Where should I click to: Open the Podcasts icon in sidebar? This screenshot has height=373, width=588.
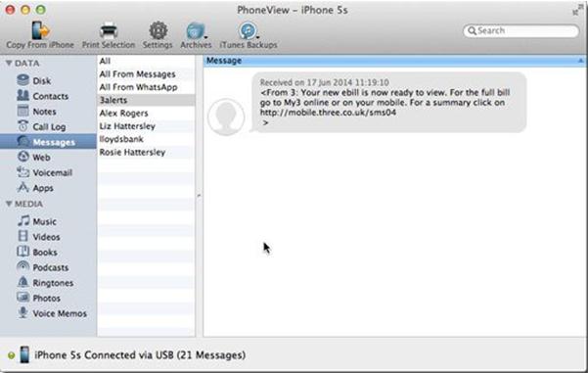[x=23, y=266]
